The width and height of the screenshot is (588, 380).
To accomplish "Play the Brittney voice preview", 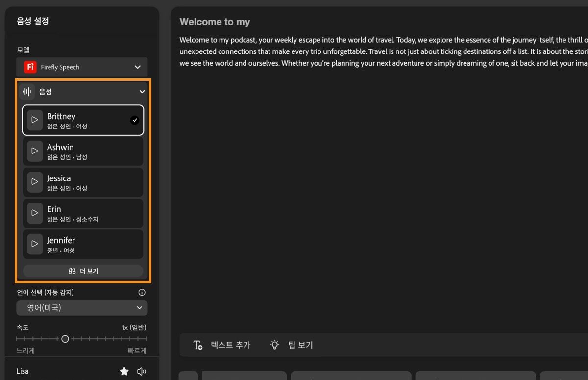I will point(35,120).
